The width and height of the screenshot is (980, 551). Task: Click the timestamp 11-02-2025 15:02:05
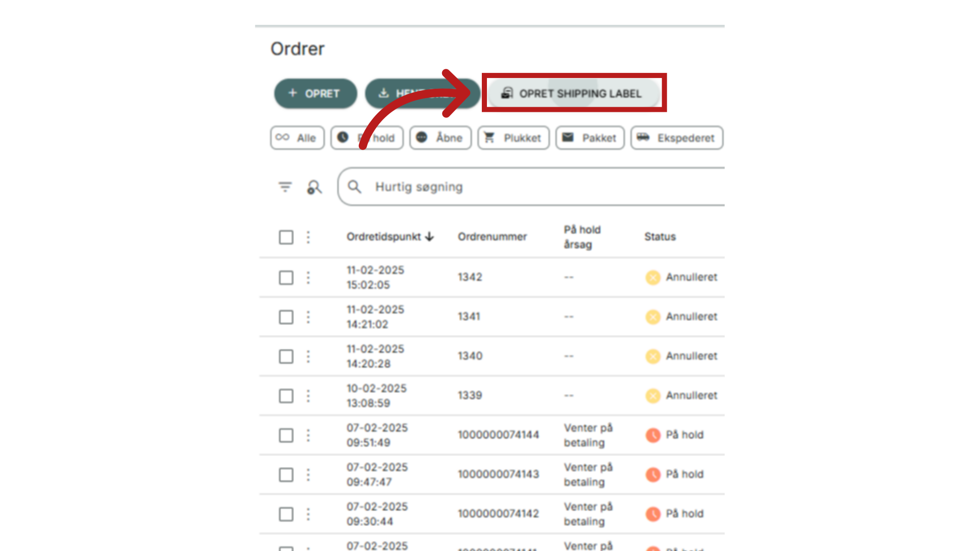click(x=375, y=277)
